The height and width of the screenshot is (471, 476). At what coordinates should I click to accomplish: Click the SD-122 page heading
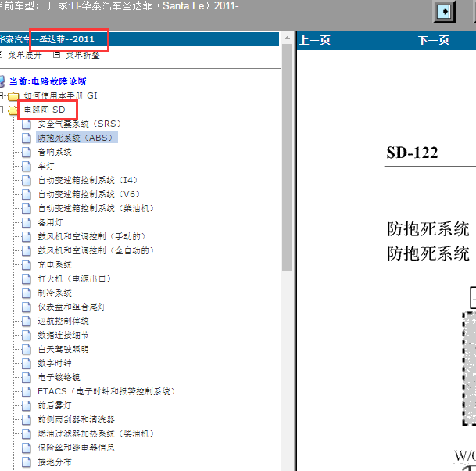pos(412,153)
